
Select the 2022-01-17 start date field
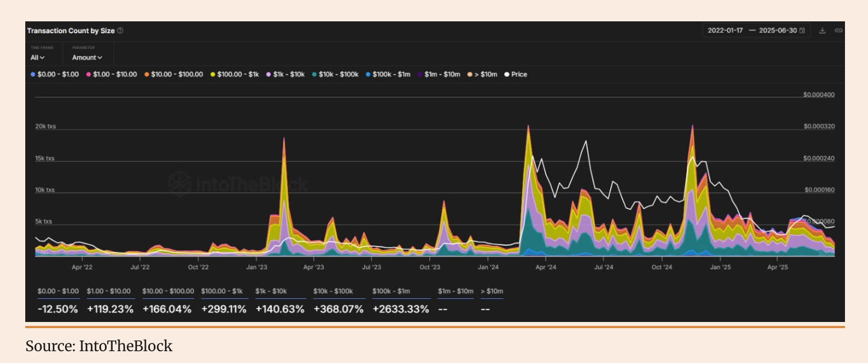[725, 30]
